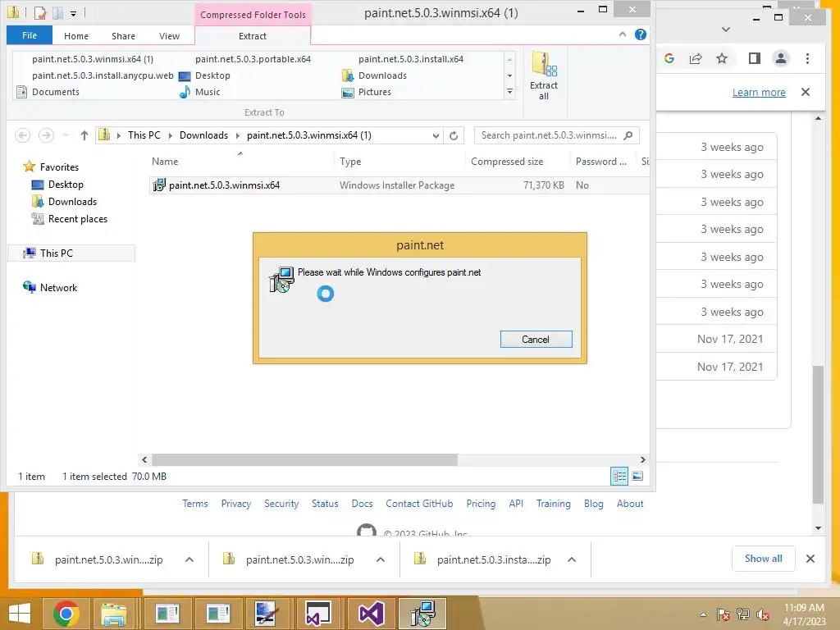Click muted volume tray icon

763,614
